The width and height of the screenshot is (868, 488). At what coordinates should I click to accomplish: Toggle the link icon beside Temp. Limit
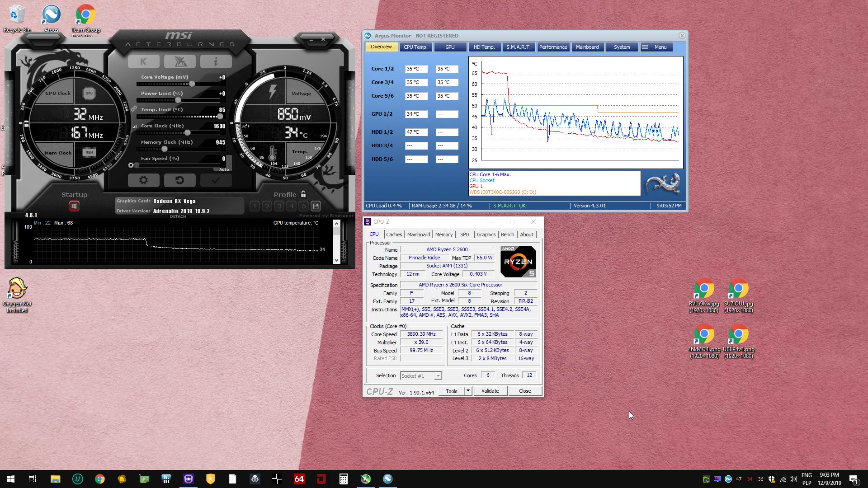pyautogui.click(x=134, y=109)
